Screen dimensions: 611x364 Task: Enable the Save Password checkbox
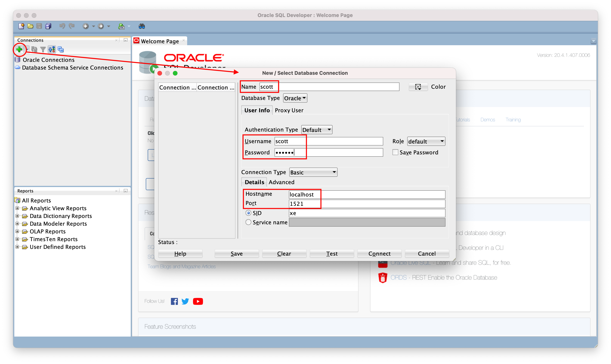pos(395,152)
